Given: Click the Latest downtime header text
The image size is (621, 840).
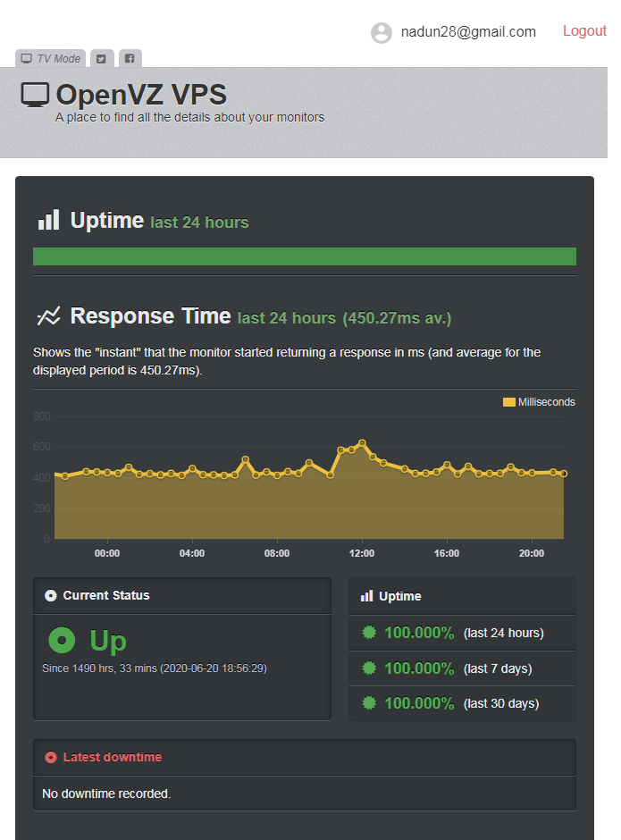Looking at the screenshot, I should pyautogui.click(x=113, y=757).
